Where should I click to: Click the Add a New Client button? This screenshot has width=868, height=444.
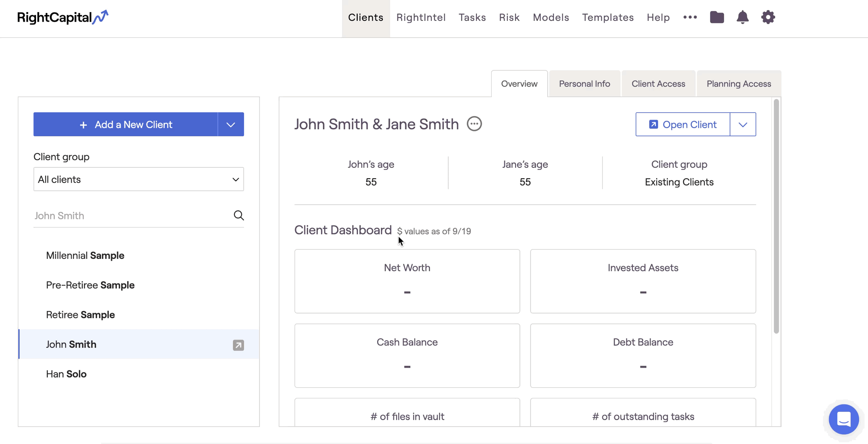pos(126,125)
